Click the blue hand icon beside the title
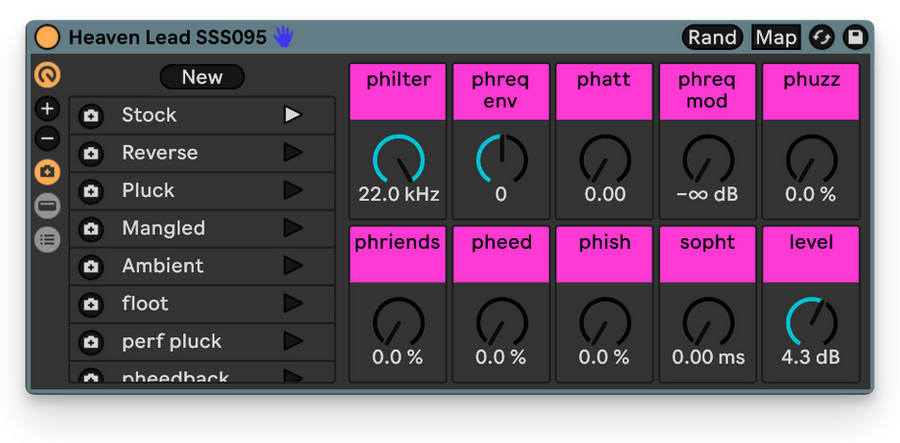 [283, 37]
